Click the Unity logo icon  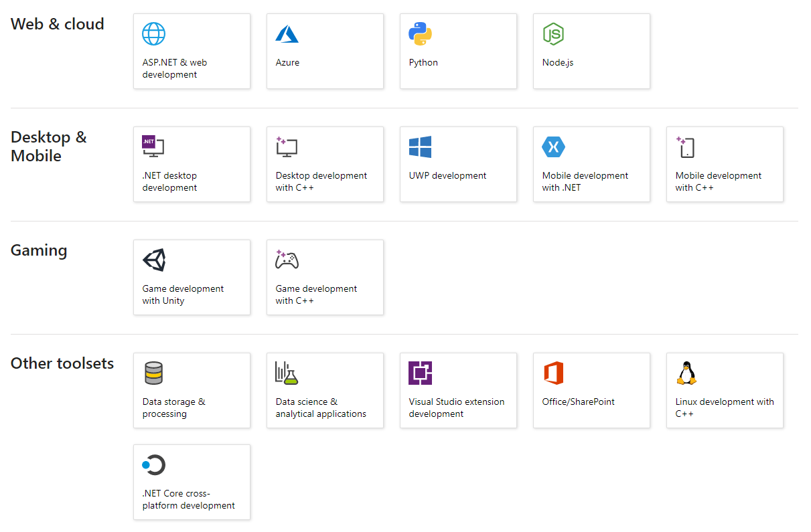pos(153,260)
